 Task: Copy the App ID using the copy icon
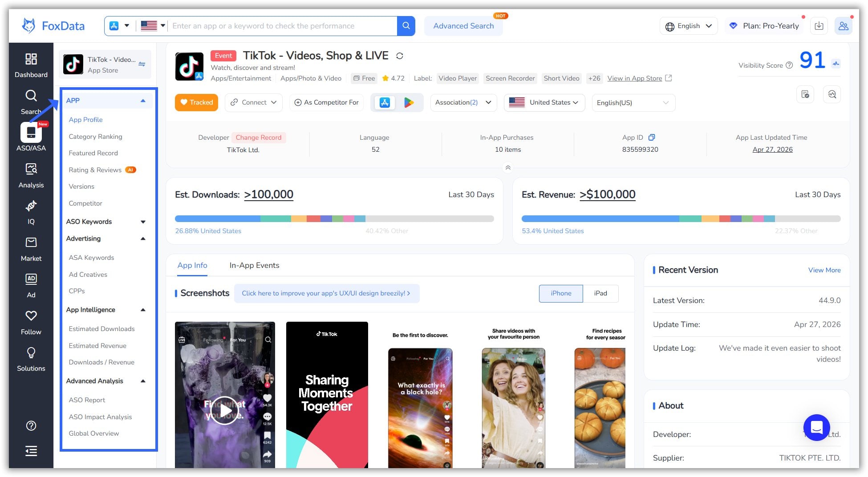652,137
